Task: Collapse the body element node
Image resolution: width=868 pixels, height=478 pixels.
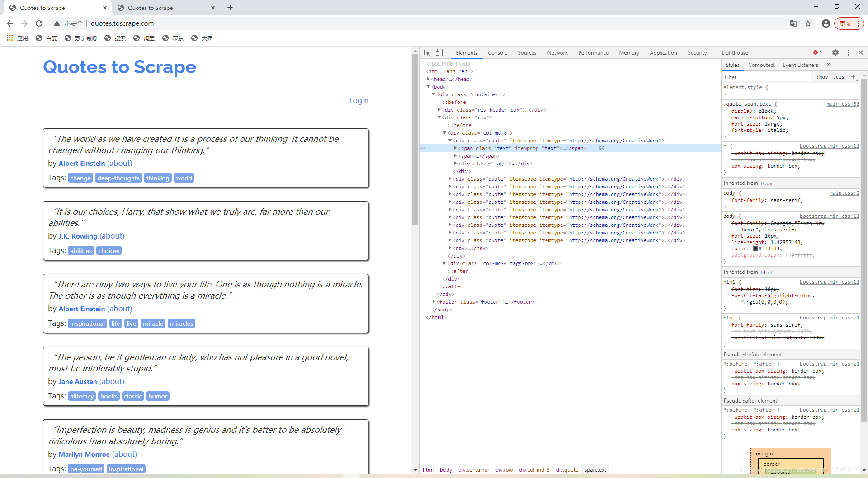Action: pos(428,87)
